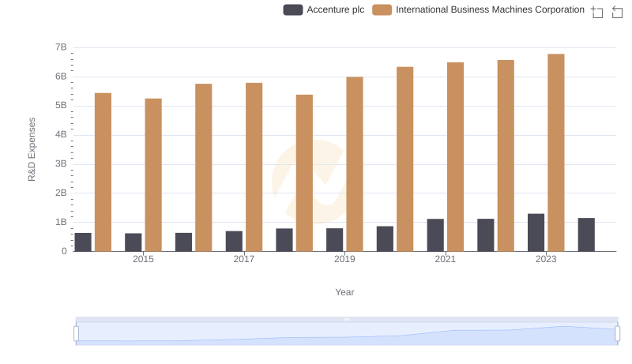Click the 6B y-axis label
Viewport: 632px width, 364px height.
tap(61, 77)
